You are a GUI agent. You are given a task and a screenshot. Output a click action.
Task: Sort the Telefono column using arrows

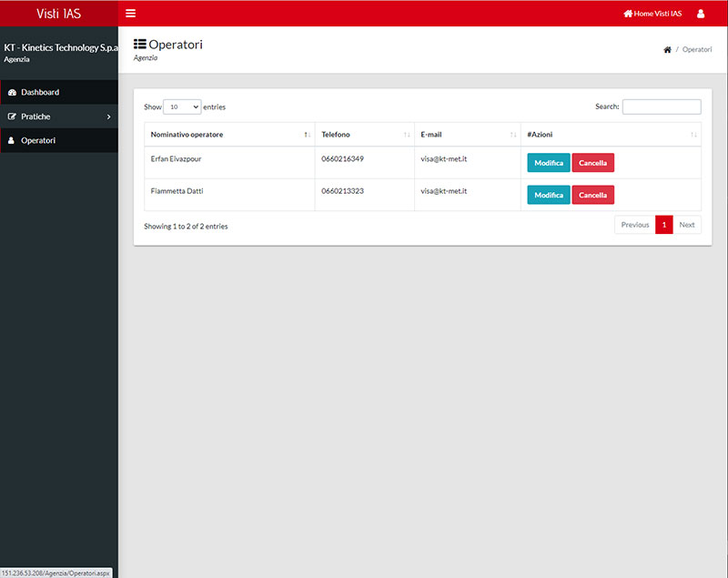[x=407, y=135]
